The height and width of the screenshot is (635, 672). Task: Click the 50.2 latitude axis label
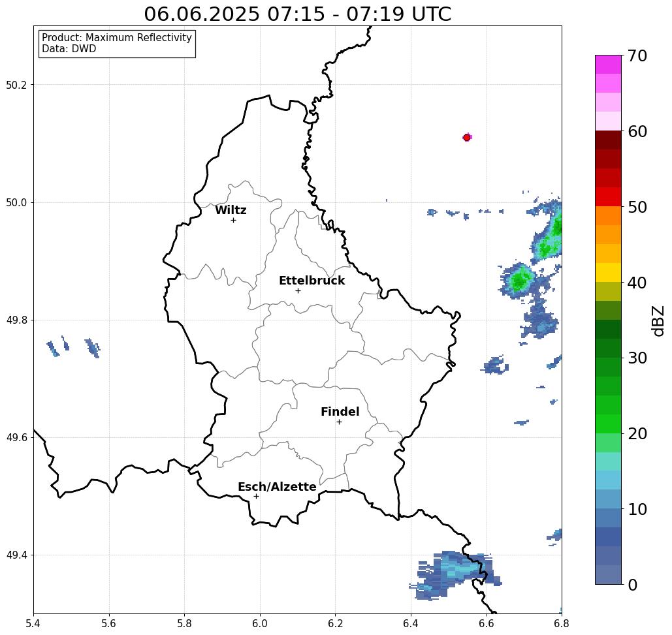point(16,85)
